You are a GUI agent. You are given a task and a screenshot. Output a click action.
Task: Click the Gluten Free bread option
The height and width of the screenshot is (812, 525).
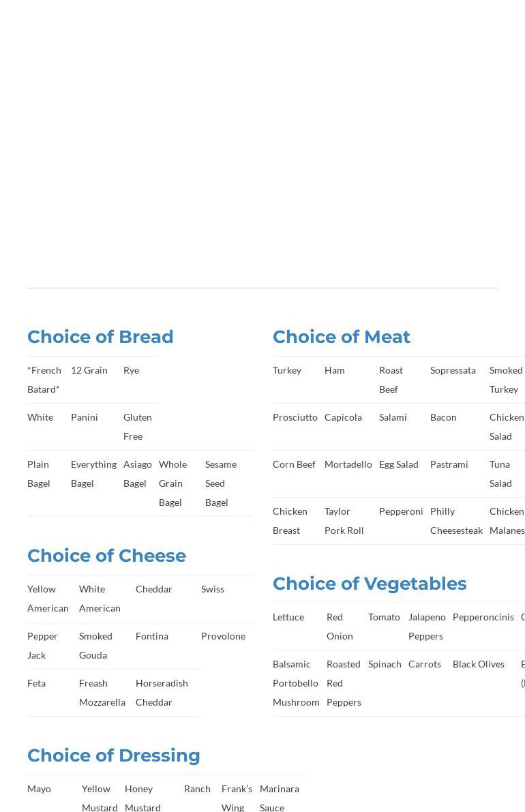(137, 426)
